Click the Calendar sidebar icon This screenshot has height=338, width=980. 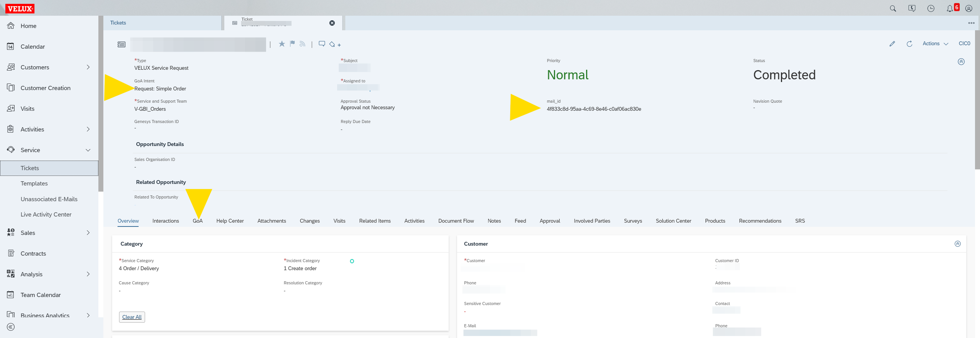coord(11,46)
